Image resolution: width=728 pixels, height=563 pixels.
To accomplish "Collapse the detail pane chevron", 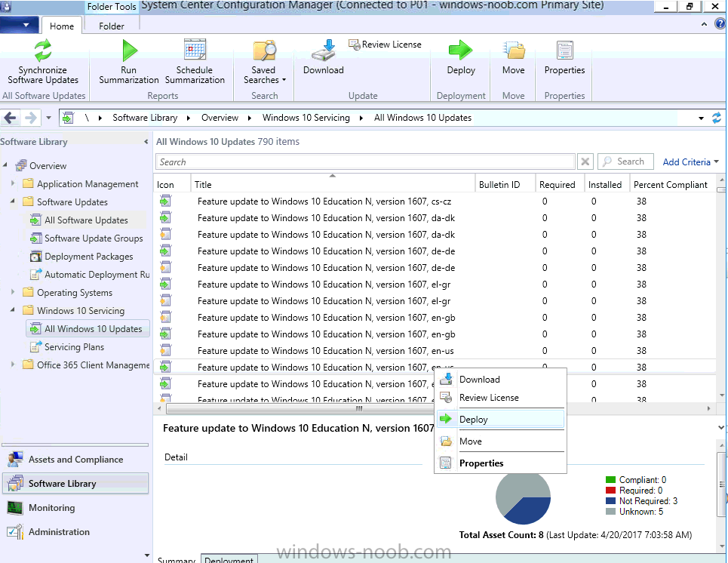I will (x=720, y=427).
